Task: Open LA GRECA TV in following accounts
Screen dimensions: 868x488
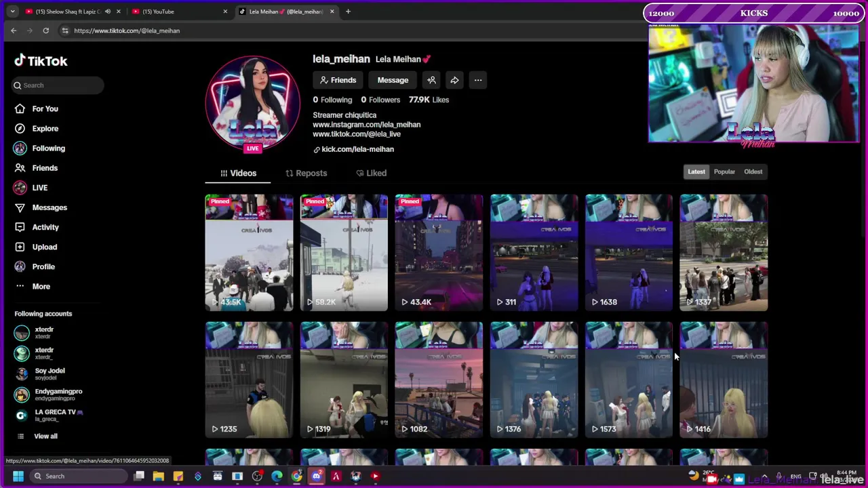Action: tap(49, 415)
